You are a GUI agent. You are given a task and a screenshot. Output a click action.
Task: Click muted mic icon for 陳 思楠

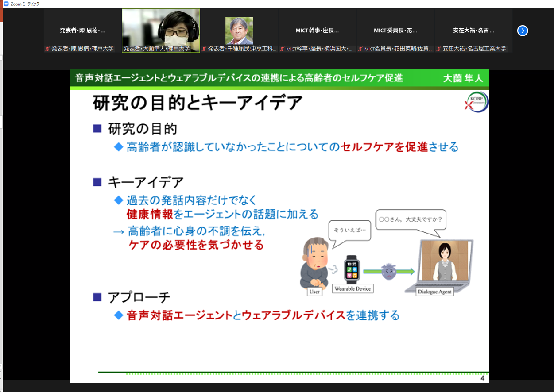[x=47, y=49]
